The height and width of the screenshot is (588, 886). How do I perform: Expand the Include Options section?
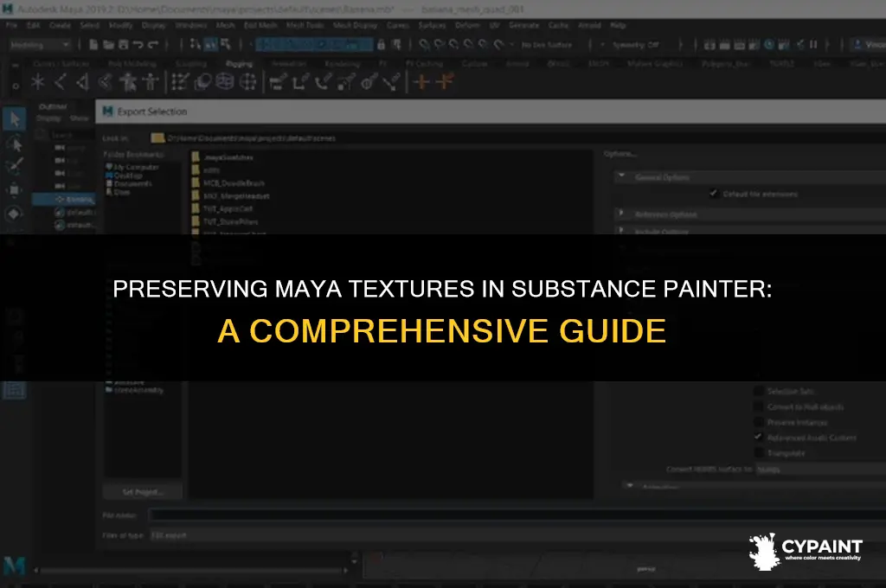coord(621,231)
